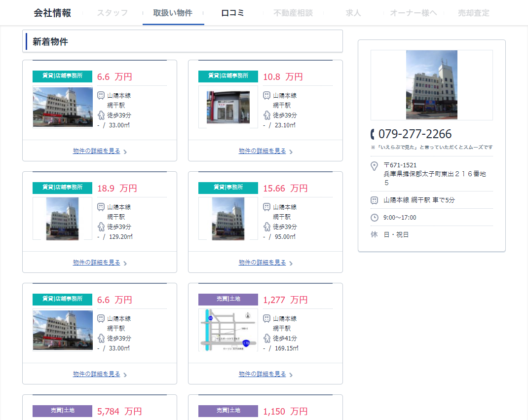Click the 日・祝日 closed days text
Image resolution: width=528 pixels, height=420 pixels.
coord(396,234)
